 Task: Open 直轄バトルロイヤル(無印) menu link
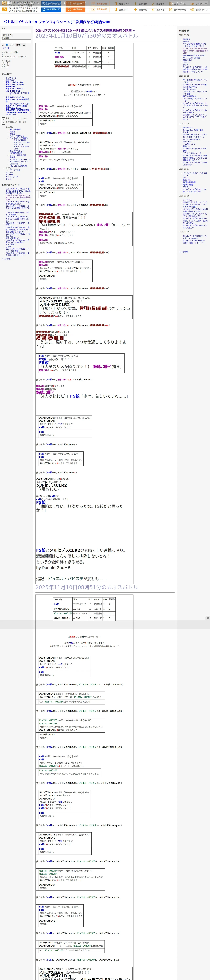(x=16, y=106)
